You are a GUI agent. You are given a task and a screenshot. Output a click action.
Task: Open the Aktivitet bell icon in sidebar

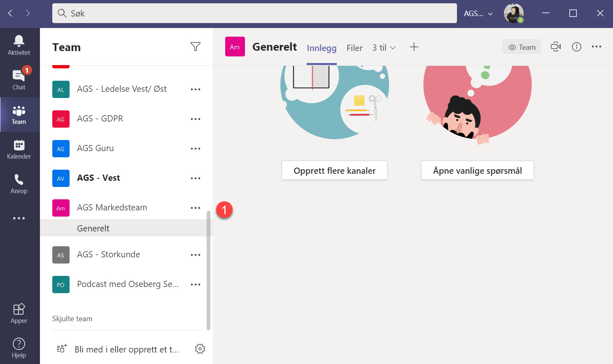[x=19, y=43]
